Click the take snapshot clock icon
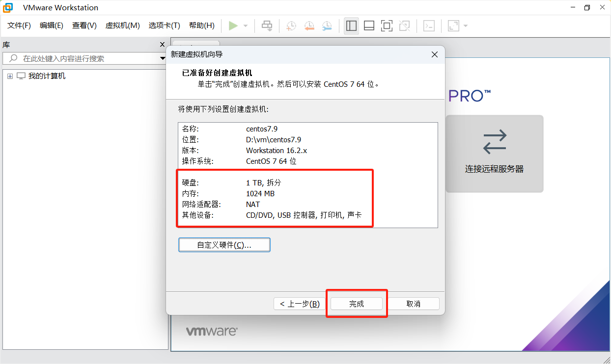The image size is (611, 364). (291, 26)
